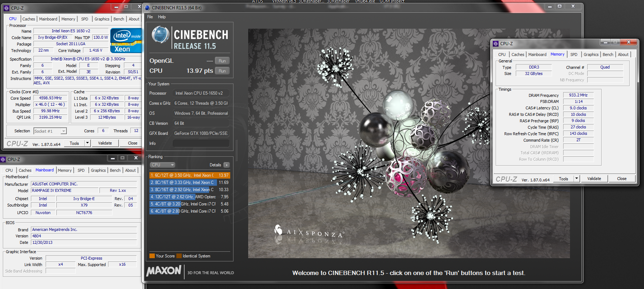Click the Identical System legend swatch

tap(179, 256)
